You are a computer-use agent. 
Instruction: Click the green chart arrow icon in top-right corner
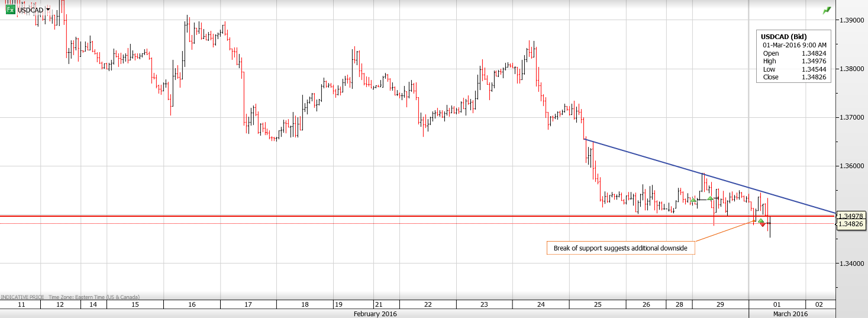827,10
